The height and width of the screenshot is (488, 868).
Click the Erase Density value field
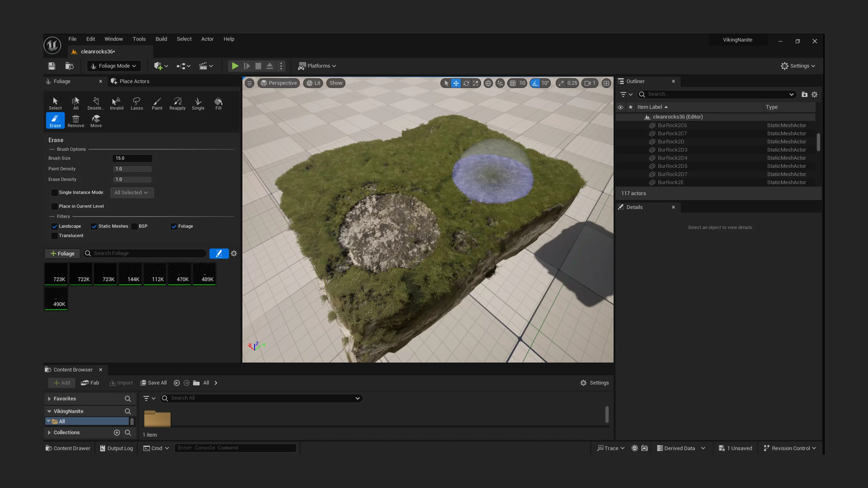[x=132, y=179]
